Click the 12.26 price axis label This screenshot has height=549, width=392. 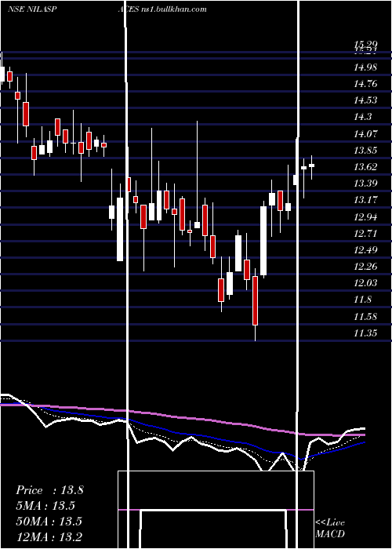tap(365, 267)
